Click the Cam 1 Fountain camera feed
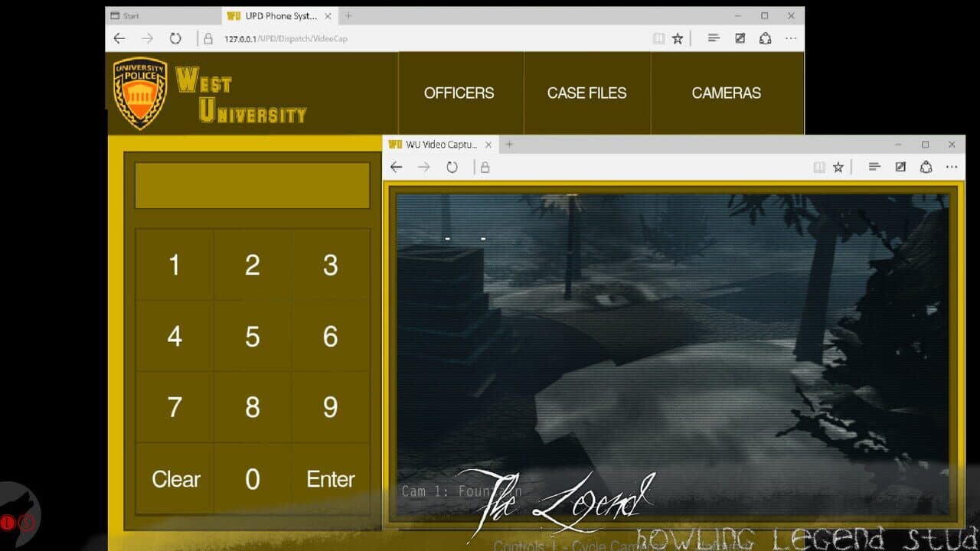 [673, 354]
